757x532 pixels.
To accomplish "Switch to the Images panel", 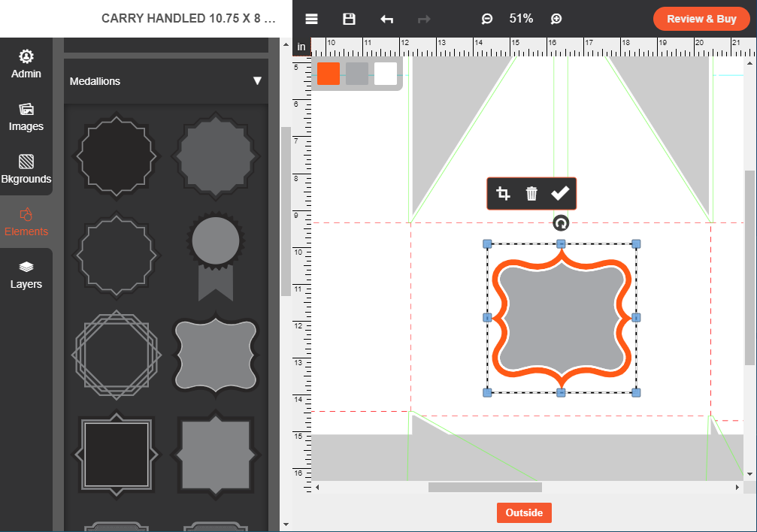I will point(26,116).
